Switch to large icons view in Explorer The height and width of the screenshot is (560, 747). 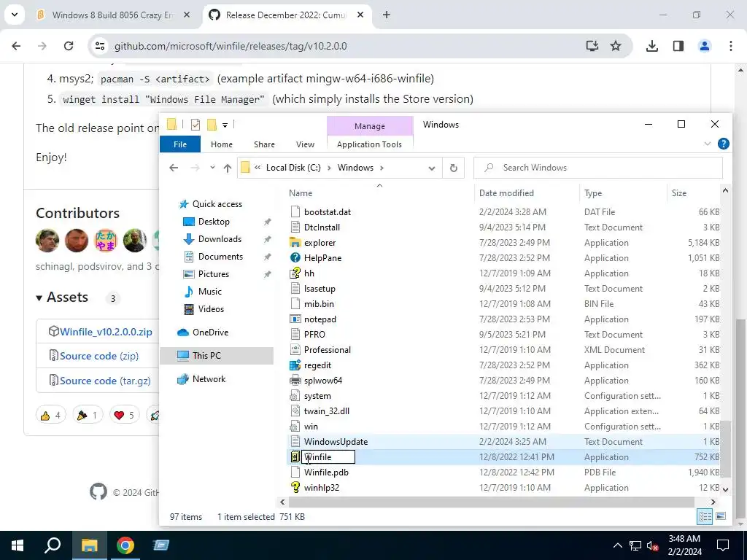point(721,516)
